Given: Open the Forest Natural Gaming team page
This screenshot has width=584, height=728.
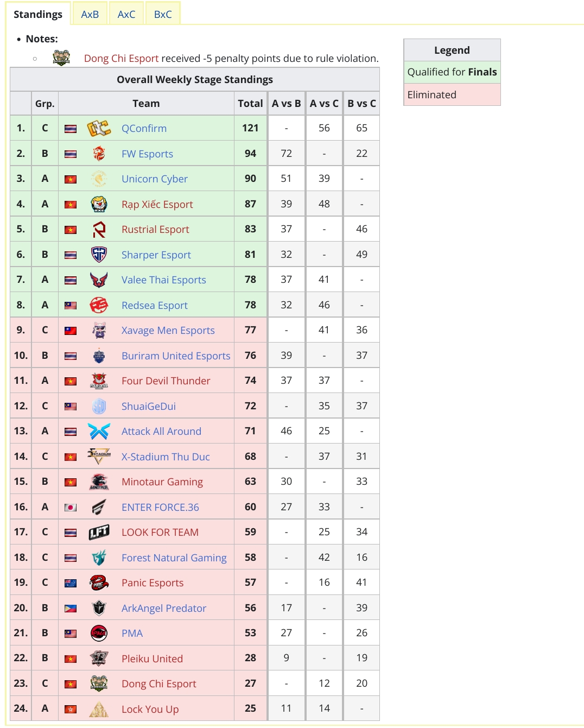Looking at the screenshot, I should click(x=174, y=558).
